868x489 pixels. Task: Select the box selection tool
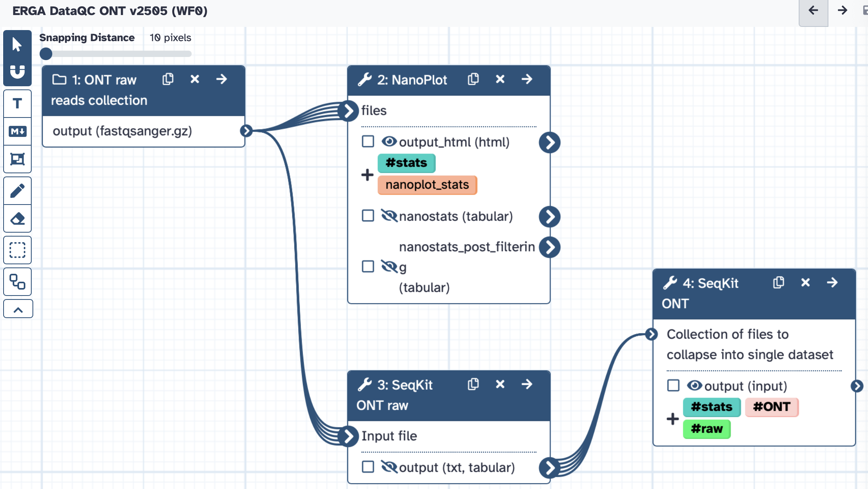(17, 250)
